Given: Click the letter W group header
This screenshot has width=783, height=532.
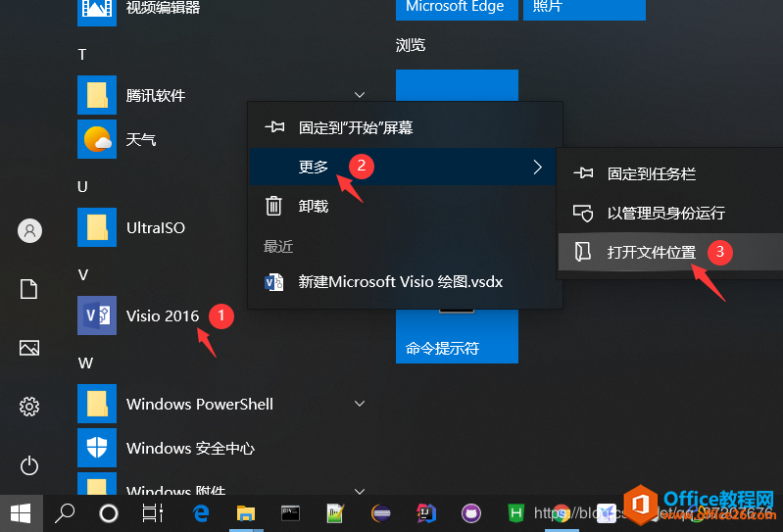Looking at the screenshot, I should (85, 363).
